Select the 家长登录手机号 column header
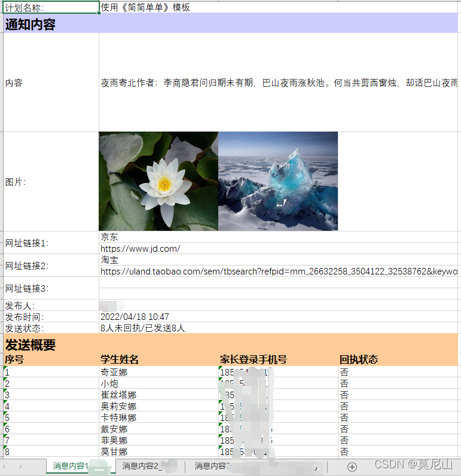The image size is (461, 476). (278, 359)
